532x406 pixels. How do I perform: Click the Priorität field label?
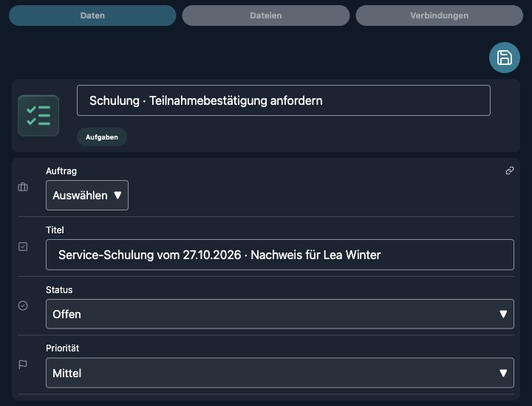62,348
